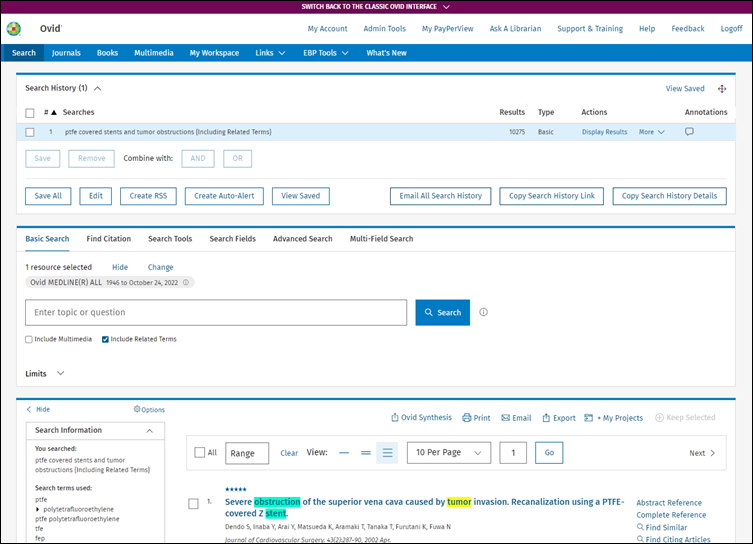Click the info icon next to Search button
Screen dimensions: 753x544
pos(484,312)
